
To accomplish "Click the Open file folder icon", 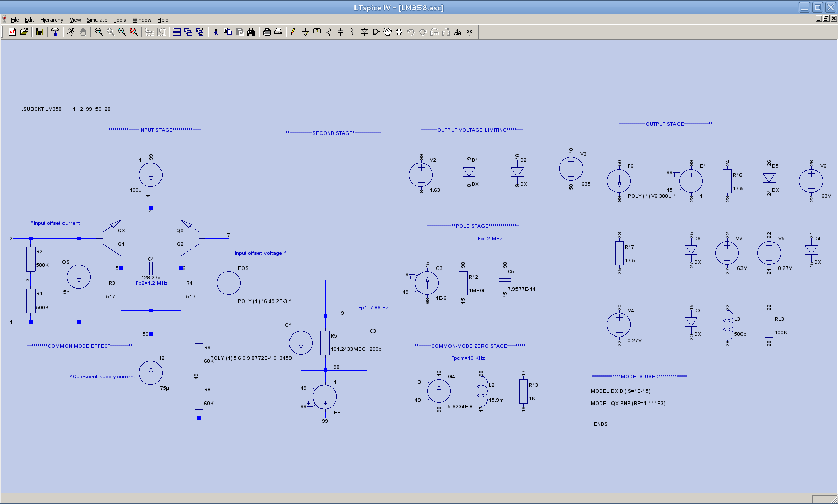I will (24, 32).
